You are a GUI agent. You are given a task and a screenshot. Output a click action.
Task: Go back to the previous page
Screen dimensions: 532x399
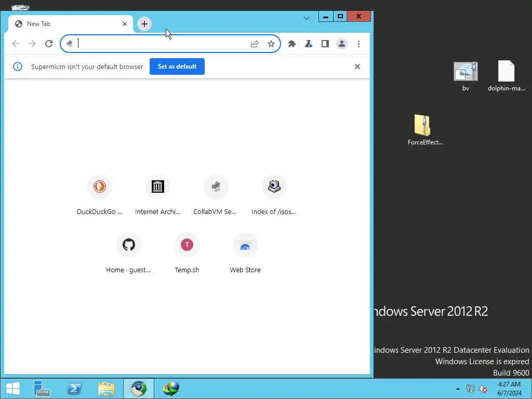point(16,44)
